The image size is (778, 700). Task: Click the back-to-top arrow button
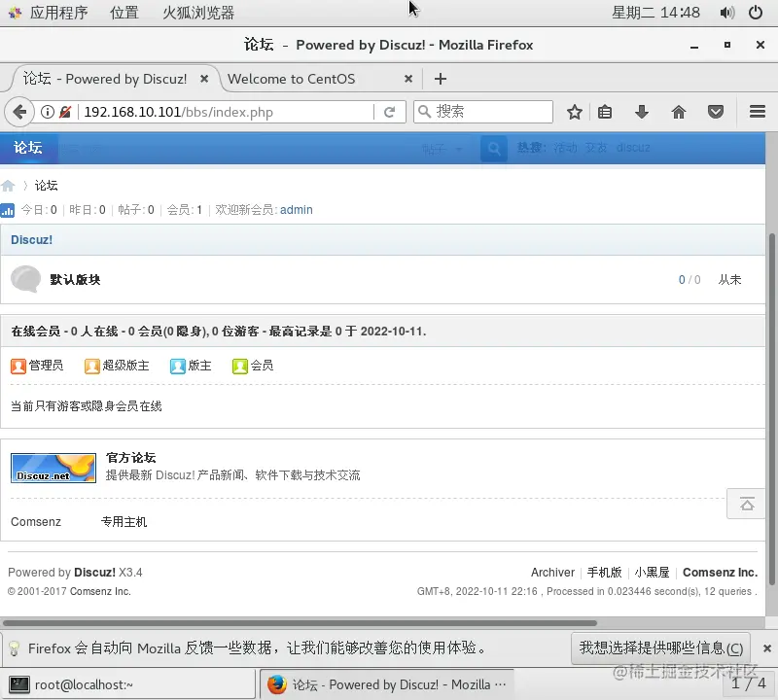click(x=747, y=504)
